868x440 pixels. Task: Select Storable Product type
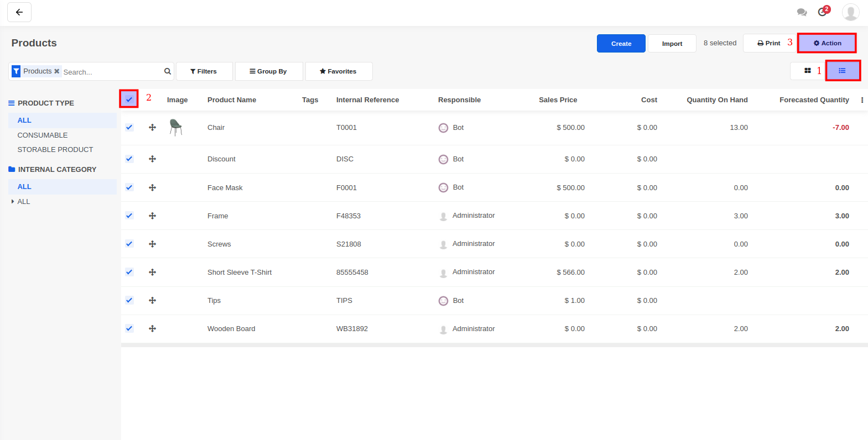coord(55,150)
